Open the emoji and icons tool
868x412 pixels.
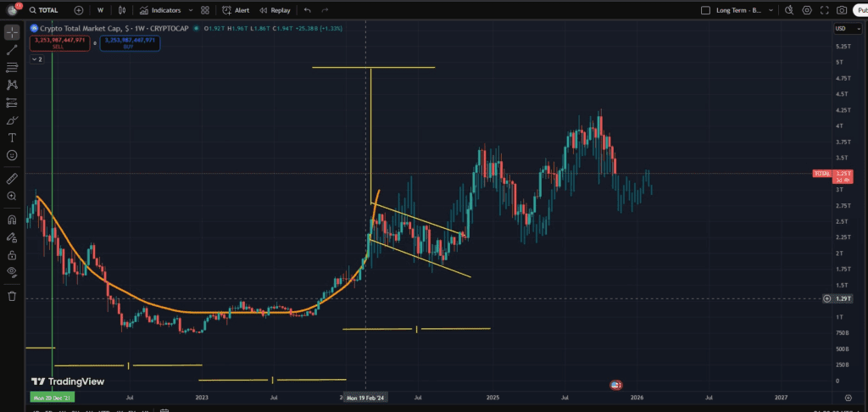coord(12,155)
